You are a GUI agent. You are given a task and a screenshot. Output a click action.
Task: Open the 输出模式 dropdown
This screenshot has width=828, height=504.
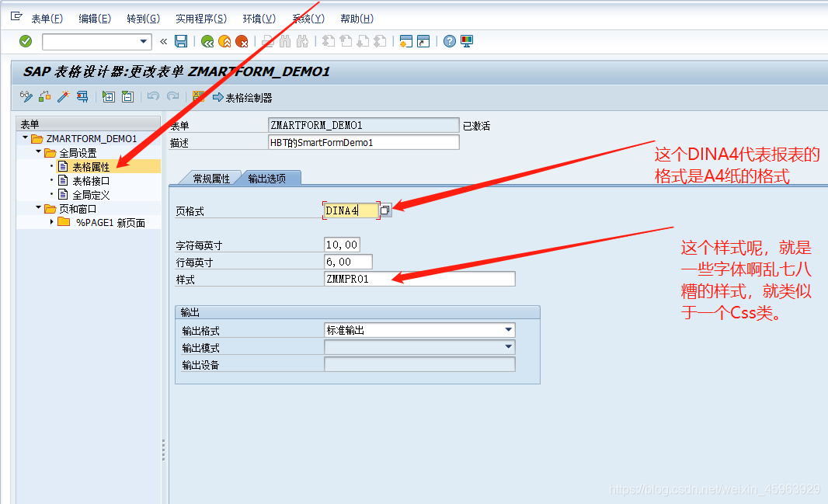click(x=509, y=346)
